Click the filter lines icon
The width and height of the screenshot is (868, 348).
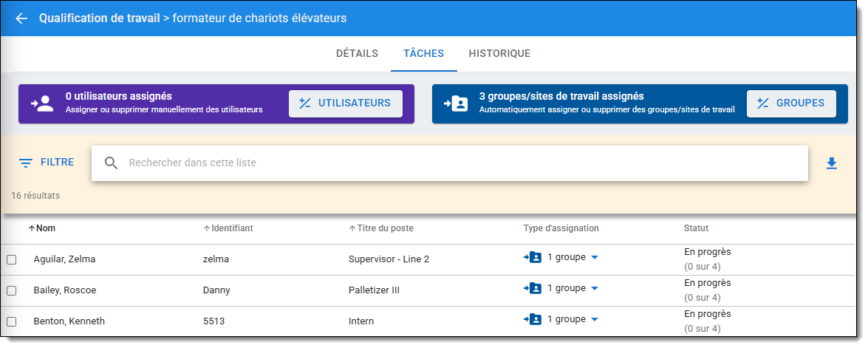pos(26,163)
